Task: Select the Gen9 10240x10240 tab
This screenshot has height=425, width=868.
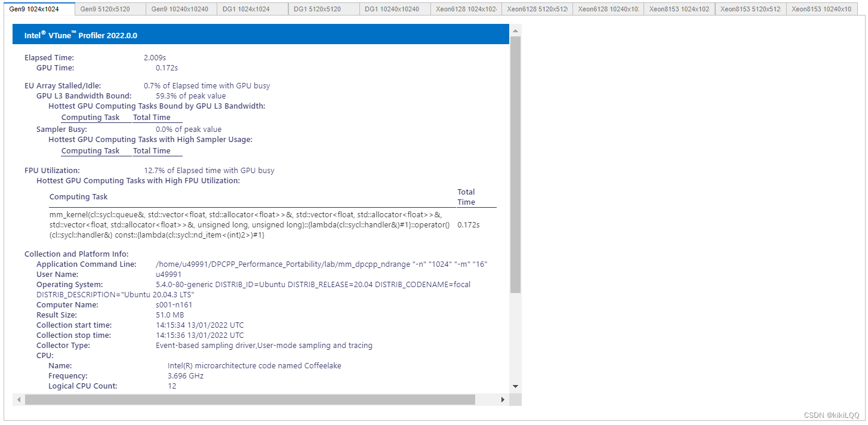Action: (x=181, y=9)
